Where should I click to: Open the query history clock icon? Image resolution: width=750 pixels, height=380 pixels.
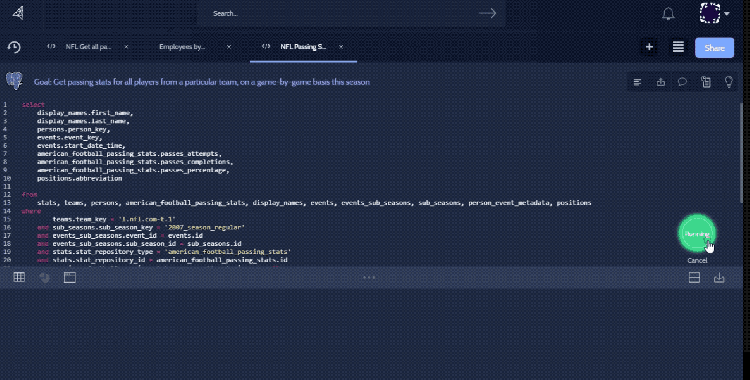point(14,47)
